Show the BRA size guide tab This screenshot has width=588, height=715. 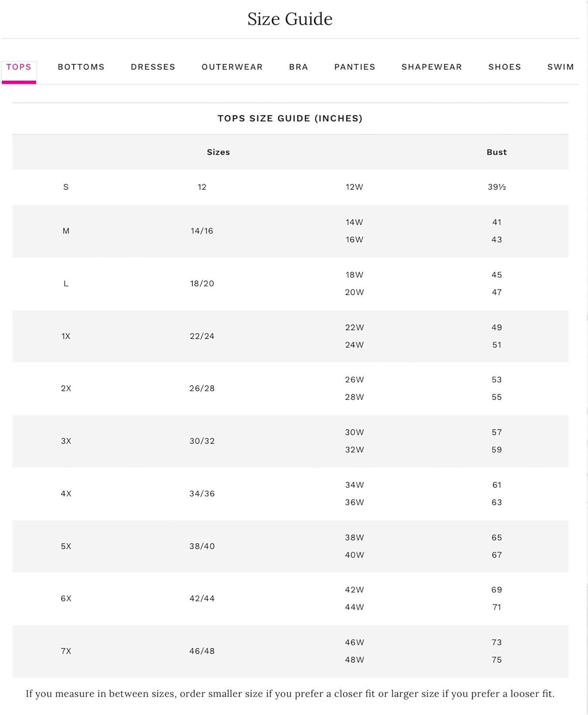pyautogui.click(x=299, y=67)
